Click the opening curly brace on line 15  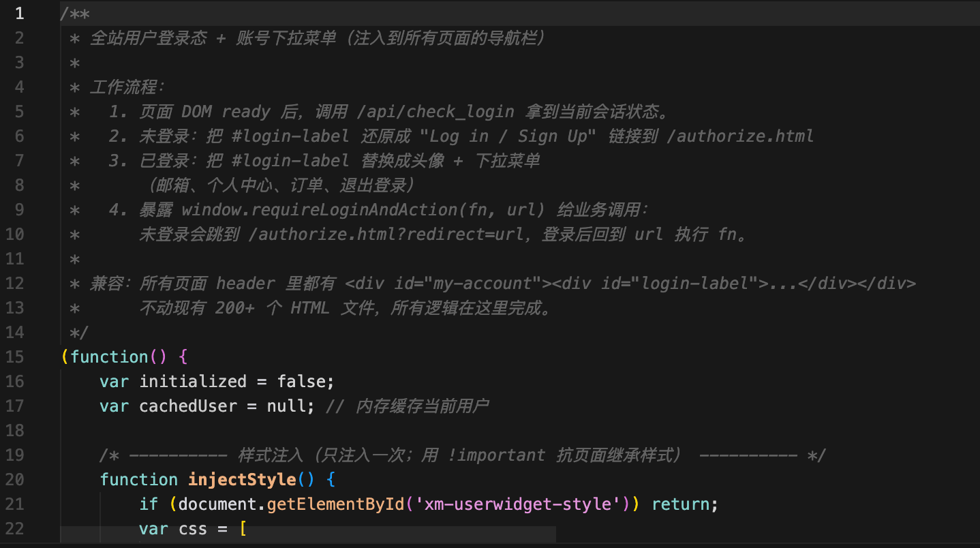coord(183,357)
